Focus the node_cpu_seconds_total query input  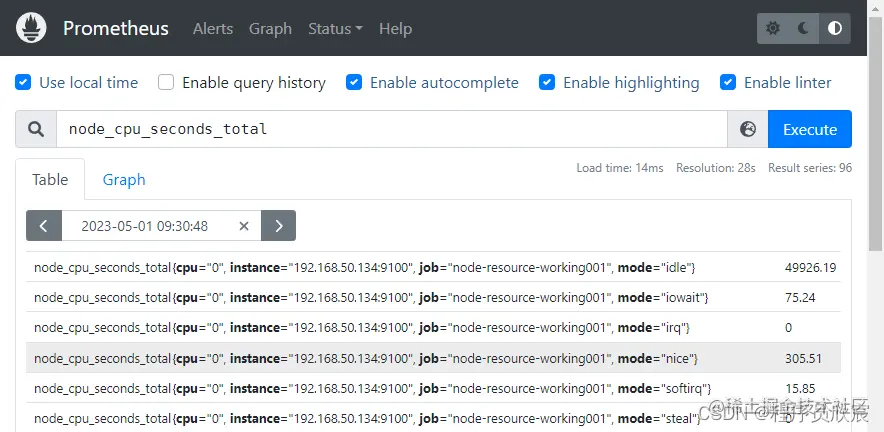(390, 129)
